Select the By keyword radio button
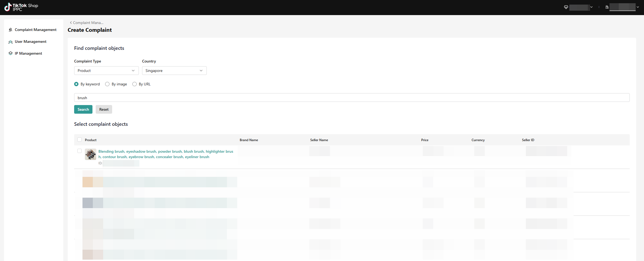This screenshot has width=644, height=261. [76, 84]
